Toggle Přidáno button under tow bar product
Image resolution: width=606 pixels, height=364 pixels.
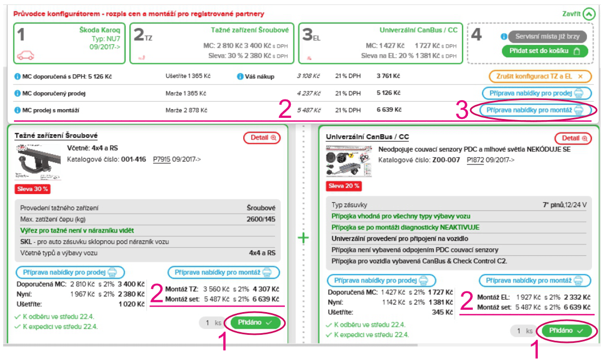coord(256,322)
